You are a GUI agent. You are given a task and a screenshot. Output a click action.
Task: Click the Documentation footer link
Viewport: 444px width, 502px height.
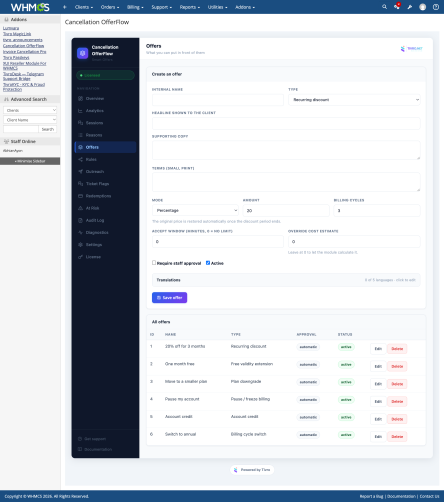tap(401, 496)
